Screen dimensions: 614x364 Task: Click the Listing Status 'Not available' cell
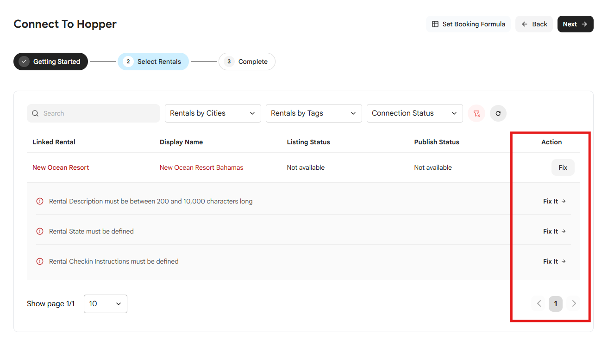click(306, 167)
